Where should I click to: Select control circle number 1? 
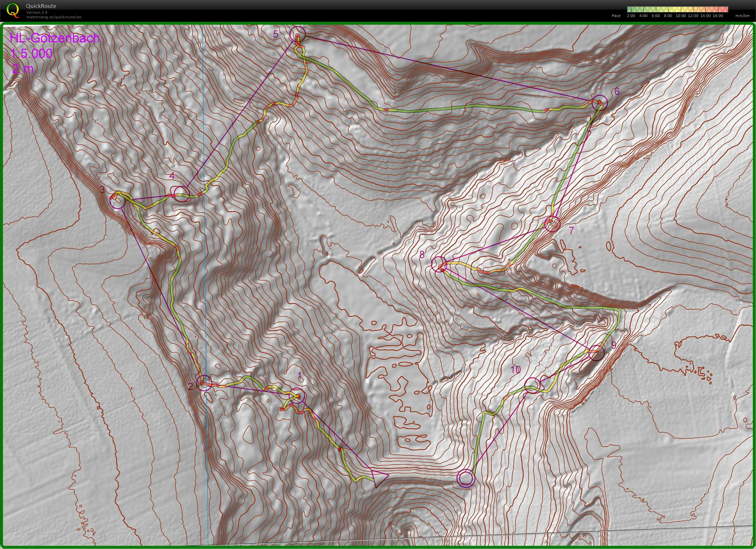tap(297, 396)
